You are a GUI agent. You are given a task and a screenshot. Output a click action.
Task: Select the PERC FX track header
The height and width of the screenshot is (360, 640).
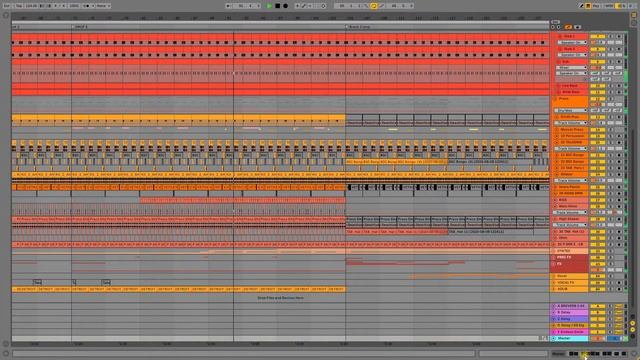570,258
